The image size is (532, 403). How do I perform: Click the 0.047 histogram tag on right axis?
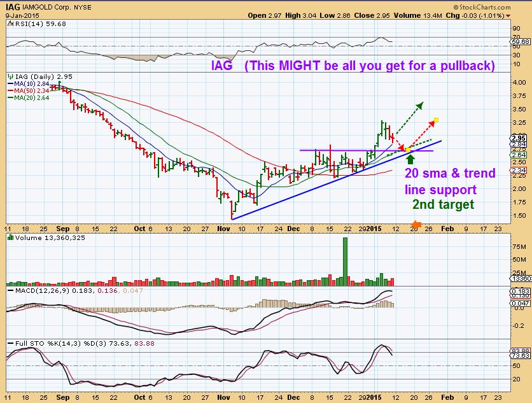coord(521,303)
